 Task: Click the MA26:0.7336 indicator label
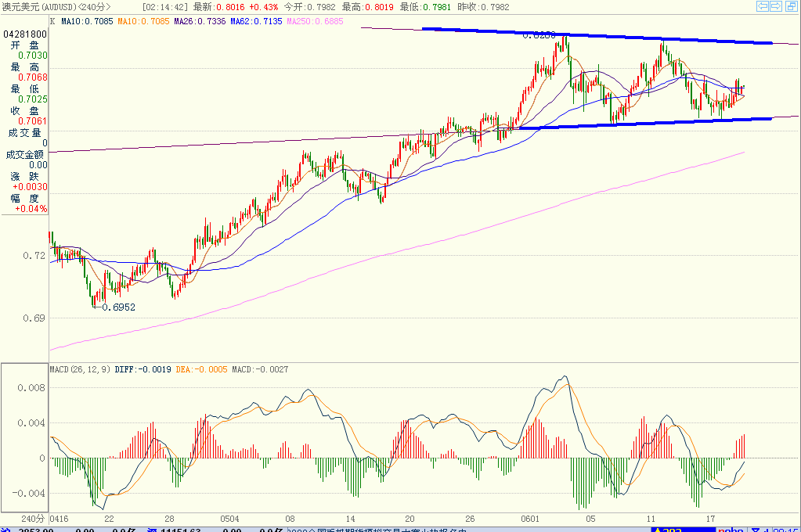point(200,21)
